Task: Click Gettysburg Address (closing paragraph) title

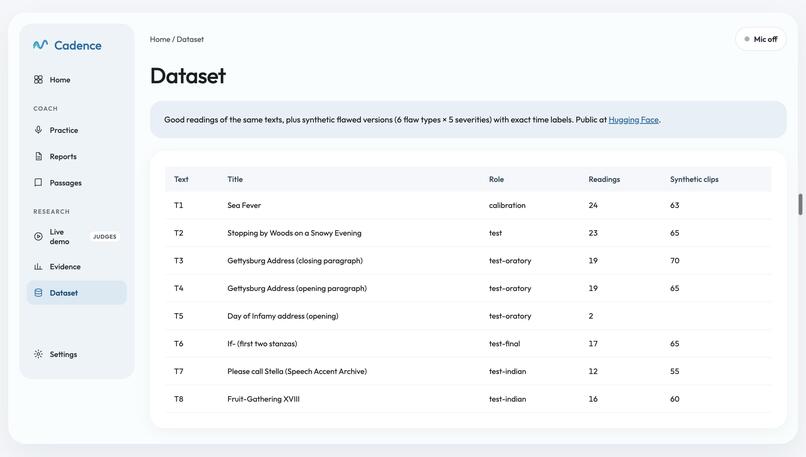Action: [295, 261]
